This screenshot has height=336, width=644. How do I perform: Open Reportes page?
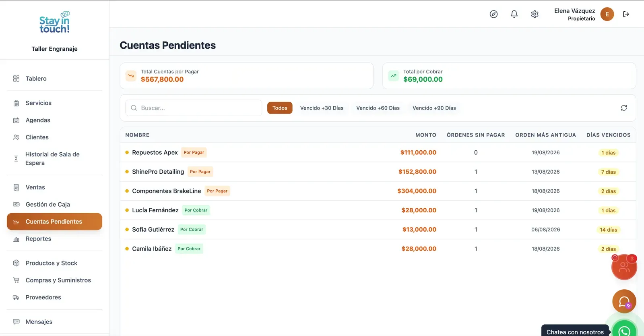(55, 239)
